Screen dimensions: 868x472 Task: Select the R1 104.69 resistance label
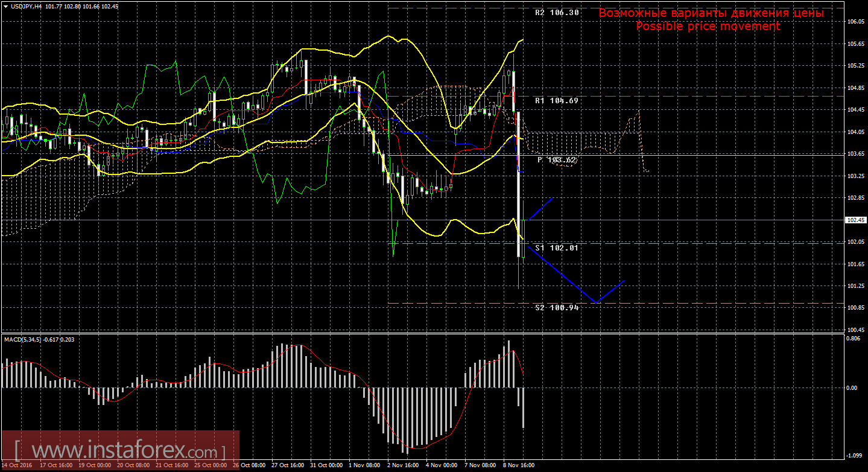(557, 101)
